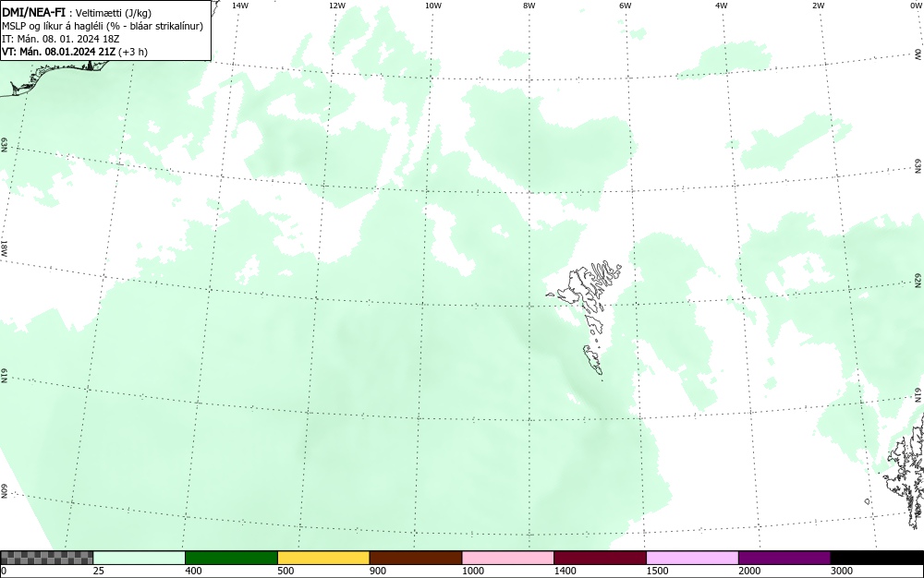Click the "12W" longitude label

[336, 6]
